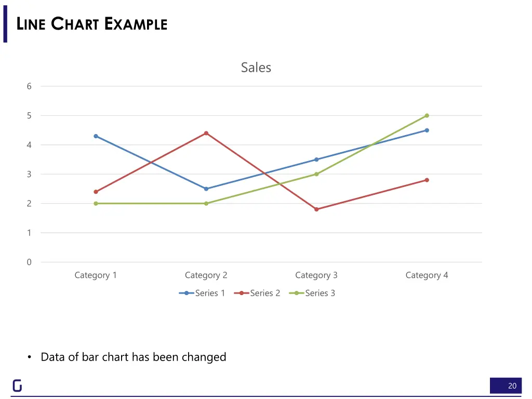Click the y-axis value 6 label
The image size is (532, 399).
pyautogui.click(x=29, y=87)
